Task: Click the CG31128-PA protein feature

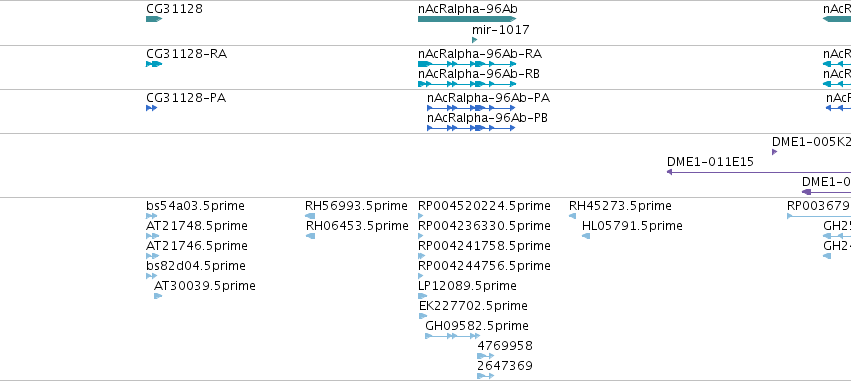Action: pyautogui.click(x=151, y=108)
